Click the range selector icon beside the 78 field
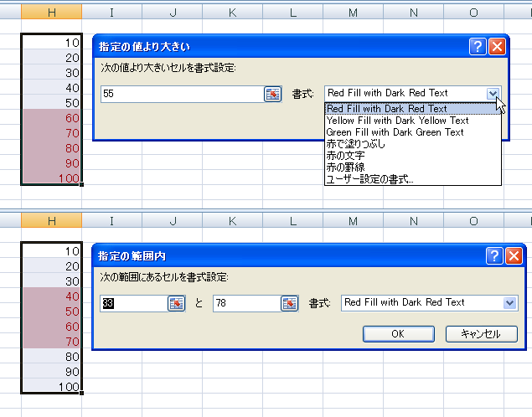The height and width of the screenshot is (417, 532). [x=290, y=303]
